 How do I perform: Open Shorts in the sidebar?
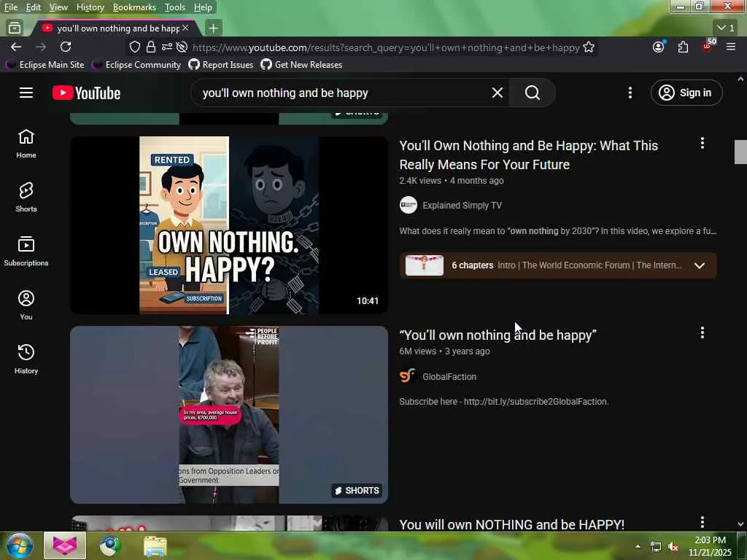26,197
